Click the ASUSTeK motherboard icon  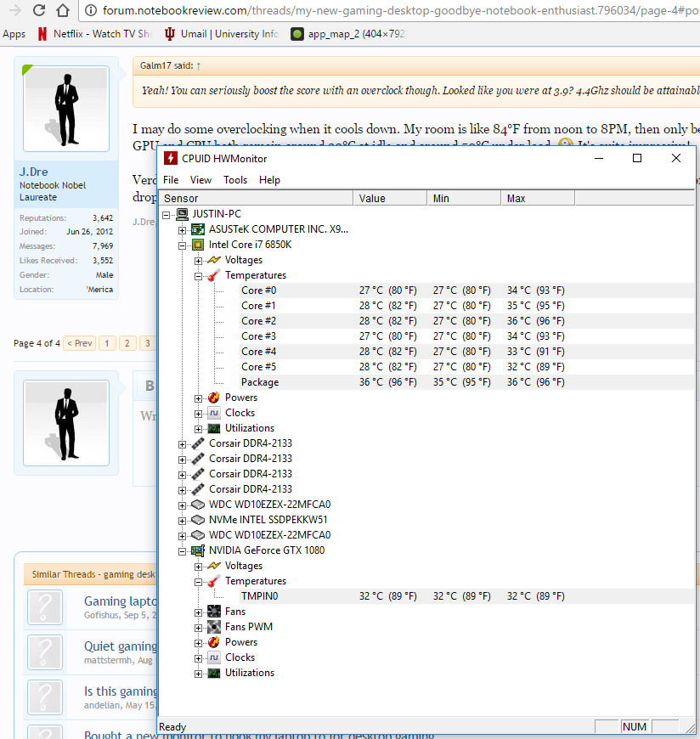pos(198,229)
